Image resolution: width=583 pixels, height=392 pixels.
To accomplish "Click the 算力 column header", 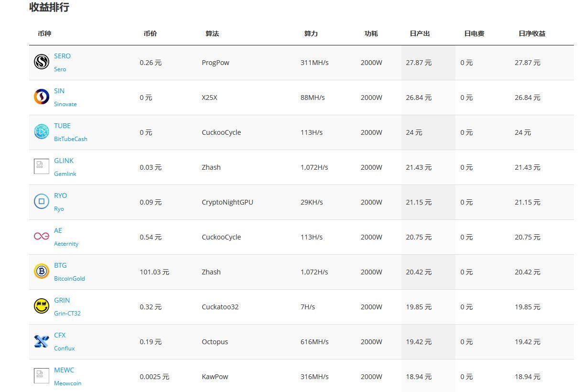I will 311,33.
